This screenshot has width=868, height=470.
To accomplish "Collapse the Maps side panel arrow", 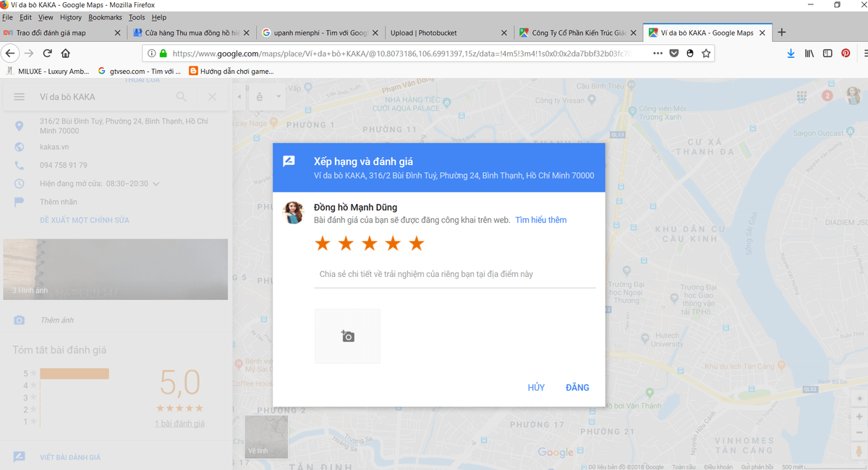I will tap(240, 96).
